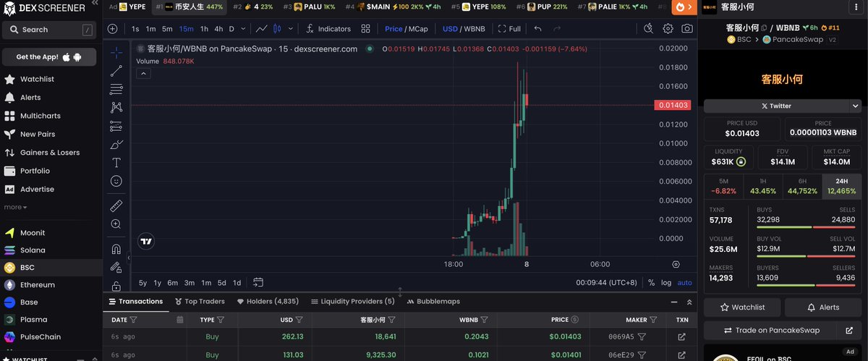
Task: Select the Text annotation tool
Action: pyautogui.click(x=116, y=163)
